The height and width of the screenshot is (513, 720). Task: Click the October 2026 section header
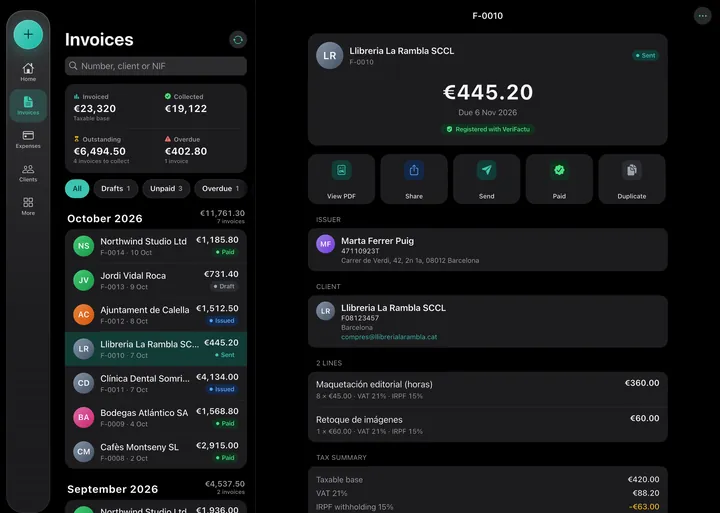(x=105, y=219)
